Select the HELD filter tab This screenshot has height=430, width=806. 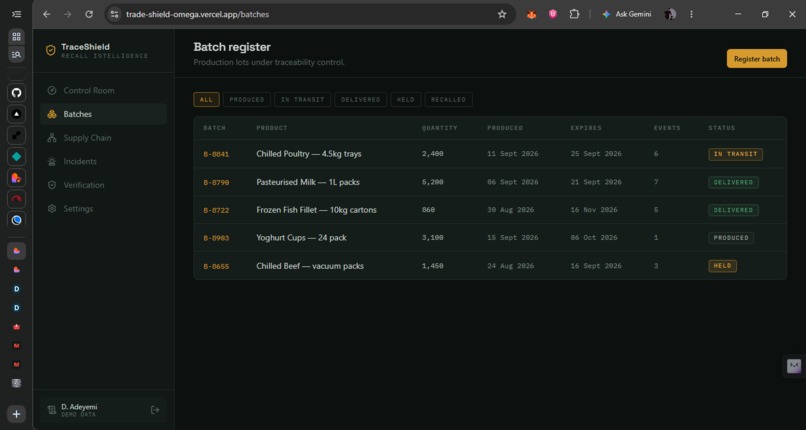pyautogui.click(x=406, y=100)
